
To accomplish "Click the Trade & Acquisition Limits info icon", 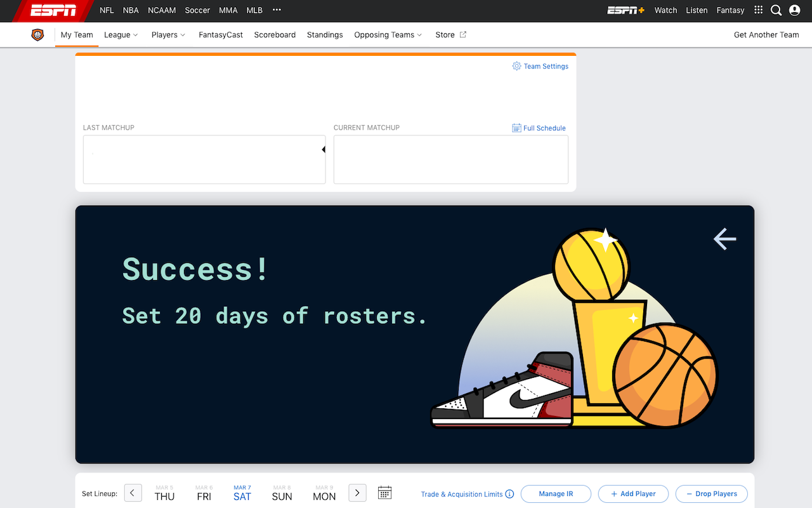I will point(509,494).
